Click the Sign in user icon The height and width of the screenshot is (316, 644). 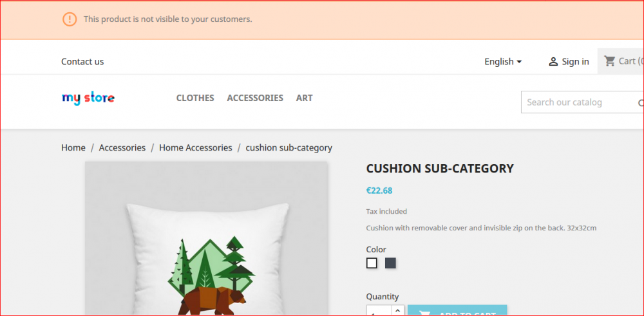(x=553, y=62)
